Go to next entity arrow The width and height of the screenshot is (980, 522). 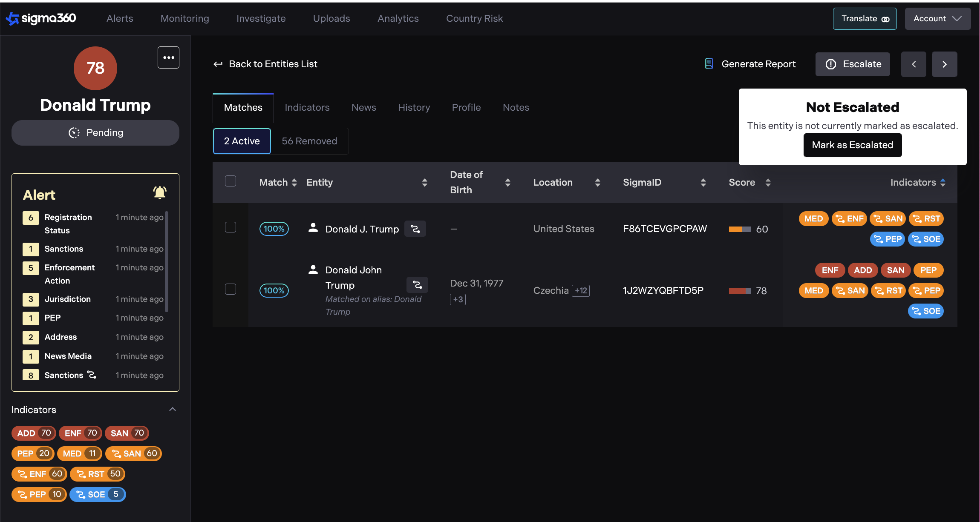click(944, 64)
